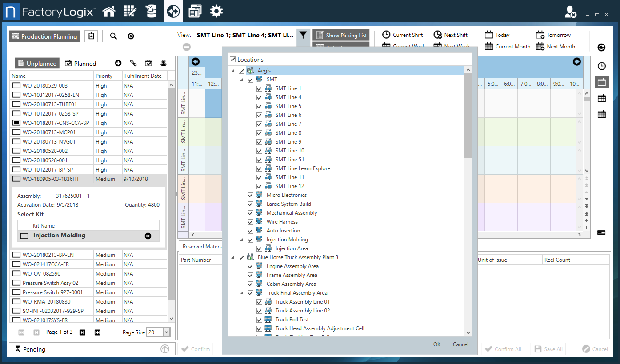This screenshot has height=364, width=620.
Task: Open the Page Size dropdown
Action: click(166, 332)
